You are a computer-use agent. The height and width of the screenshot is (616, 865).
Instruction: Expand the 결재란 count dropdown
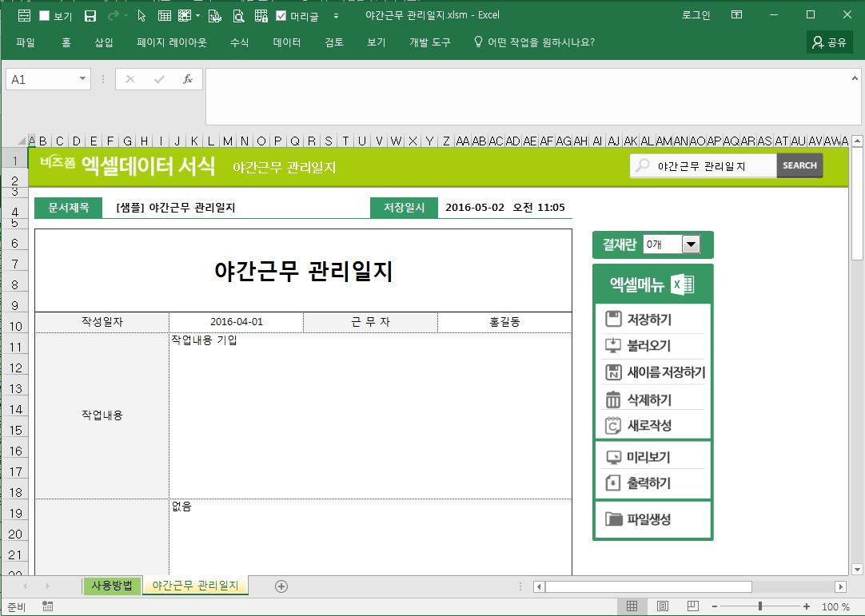coord(691,245)
